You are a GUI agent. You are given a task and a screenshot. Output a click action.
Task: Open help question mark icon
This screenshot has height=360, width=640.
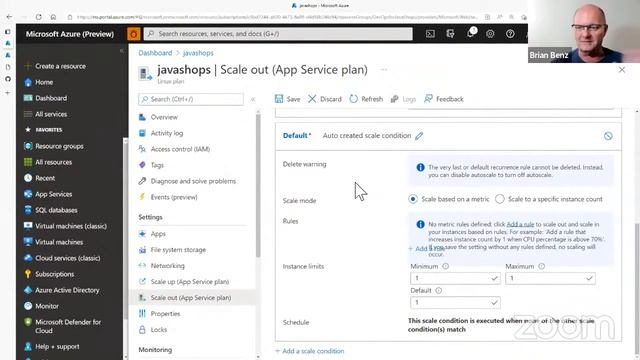(510, 34)
